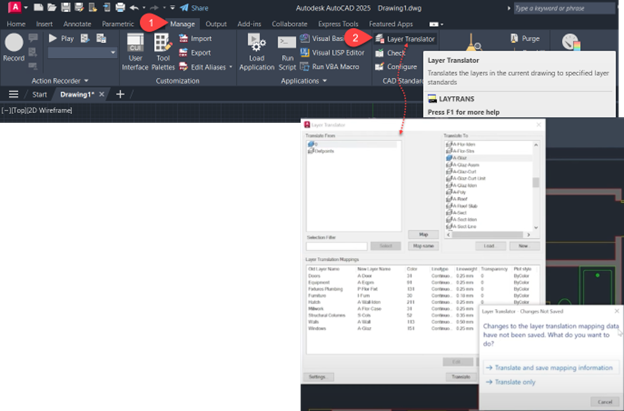This screenshot has height=411, width=624.
Task: Open Customize Quick Access Toolbar dropdown
Action: (172, 8)
